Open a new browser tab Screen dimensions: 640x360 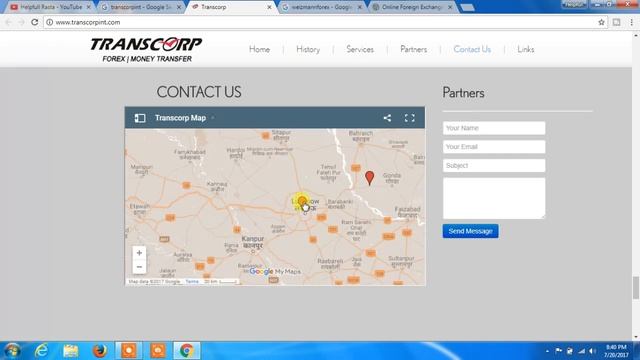pos(468,7)
